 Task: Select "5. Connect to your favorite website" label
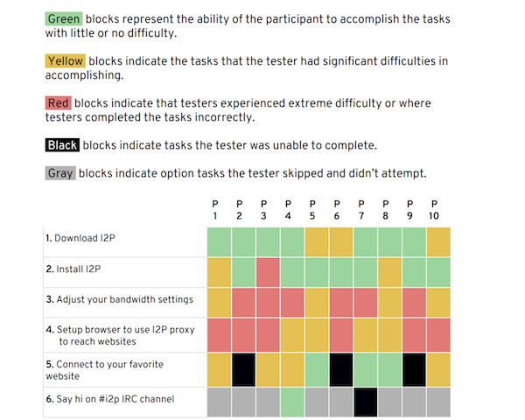(103, 369)
